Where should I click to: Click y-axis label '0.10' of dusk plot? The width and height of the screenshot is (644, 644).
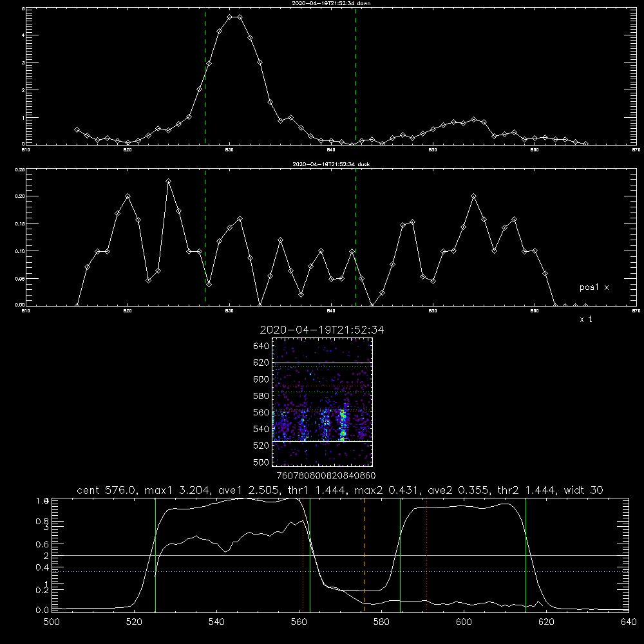coord(20,251)
